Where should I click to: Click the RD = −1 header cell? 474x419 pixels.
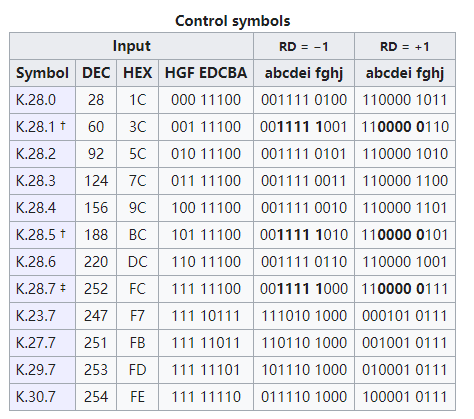304,46
